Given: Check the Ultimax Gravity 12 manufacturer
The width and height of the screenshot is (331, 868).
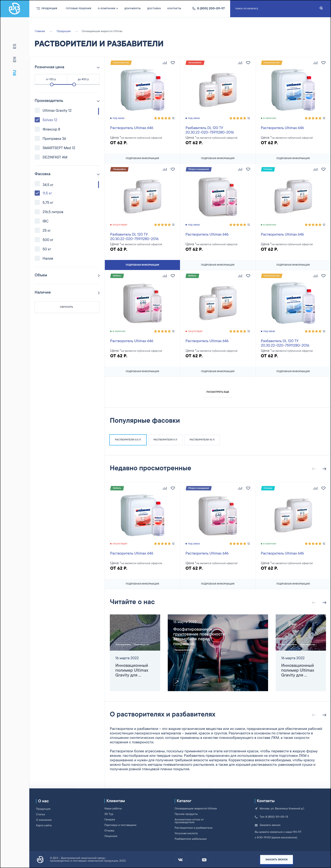Looking at the screenshot, I should 37,110.
